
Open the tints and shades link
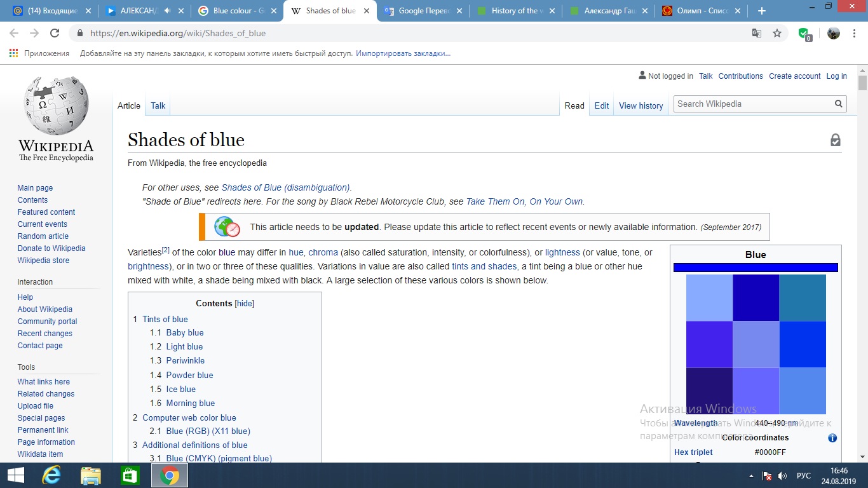coord(484,266)
